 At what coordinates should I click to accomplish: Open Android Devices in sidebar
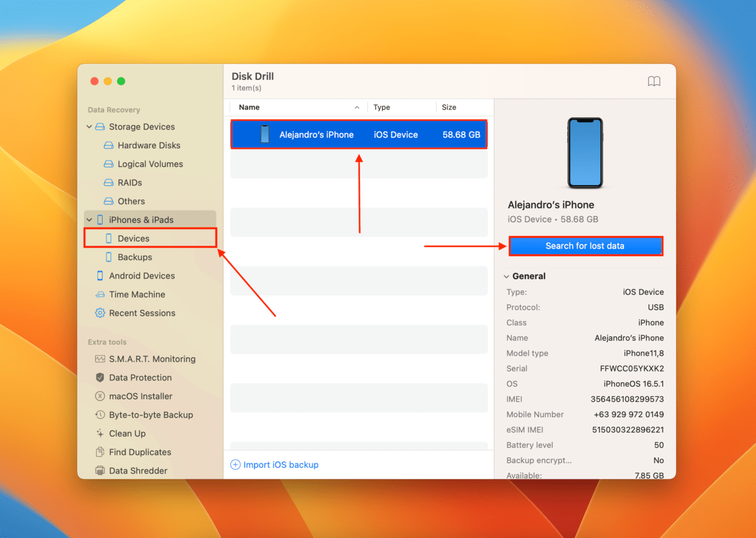[142, 276]
